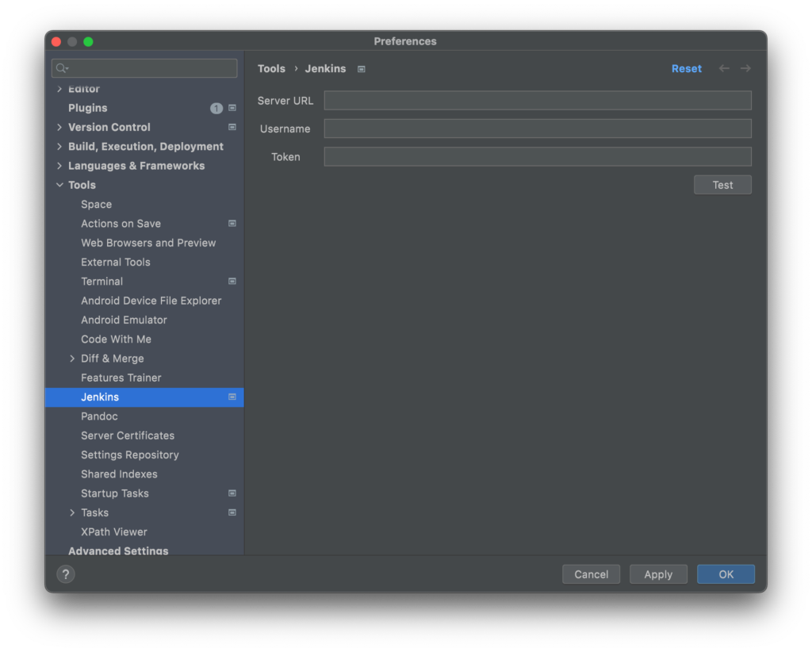This screenshot has height=652, width=812.
Task: Select Android Emulator settings
Action: coord(124,320)
